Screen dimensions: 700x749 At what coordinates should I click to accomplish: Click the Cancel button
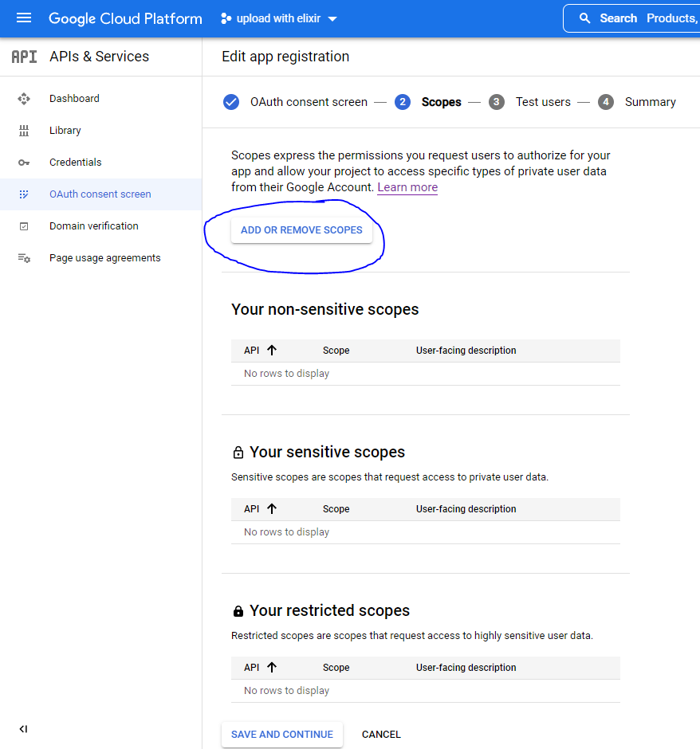[x=381, y=735]
